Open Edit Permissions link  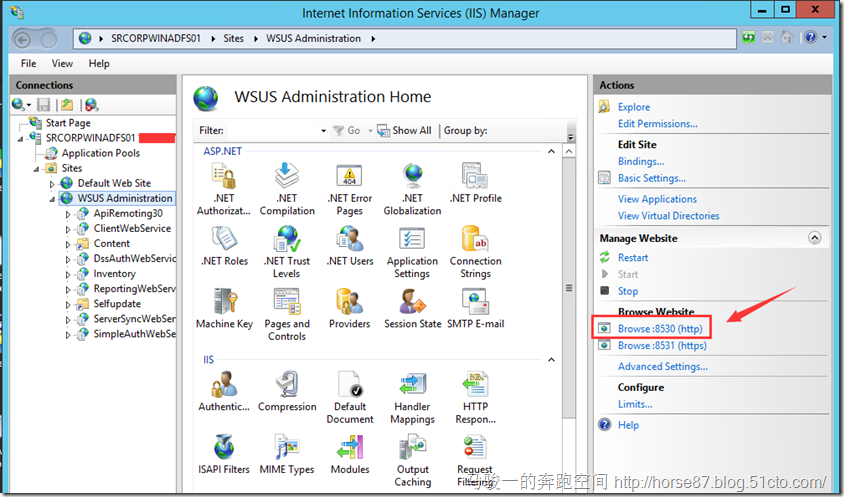click(x=657, y=124)
